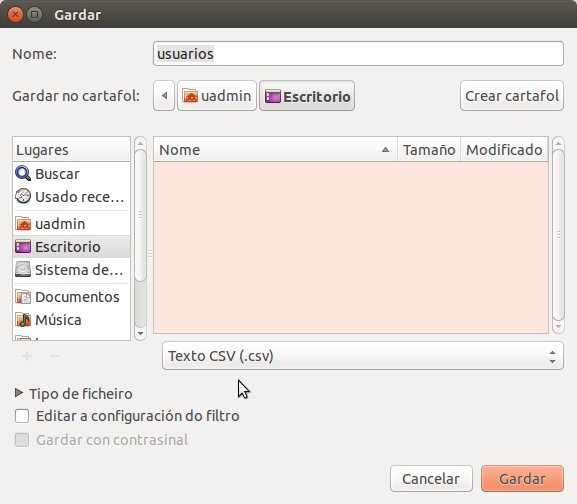
Task: Click the uadmin home folder icon in Lugares
Action: 23,224
